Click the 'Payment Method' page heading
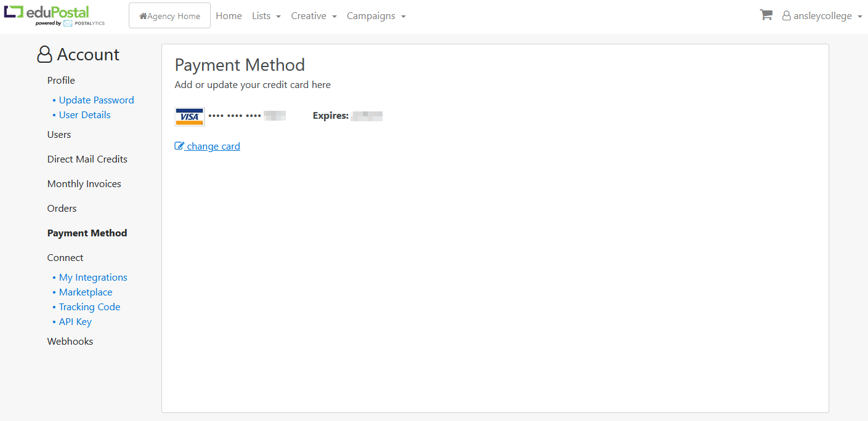This screenshot has width=868, height=421. (x=240, y=65)
